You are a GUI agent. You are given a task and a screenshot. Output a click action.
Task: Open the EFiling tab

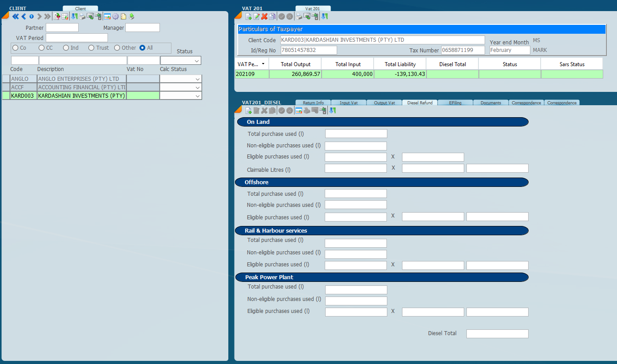[x=455, y=103]
